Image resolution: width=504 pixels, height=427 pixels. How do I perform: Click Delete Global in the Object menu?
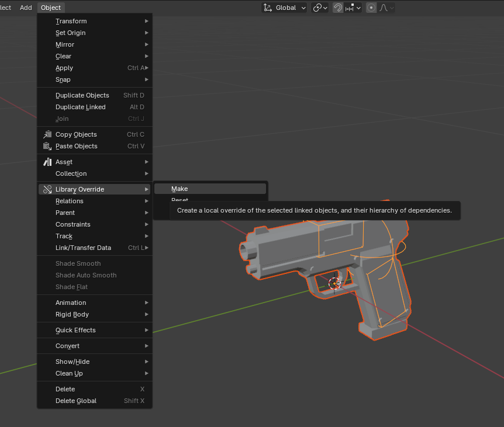pyautogui.click(x=76, y=401)
